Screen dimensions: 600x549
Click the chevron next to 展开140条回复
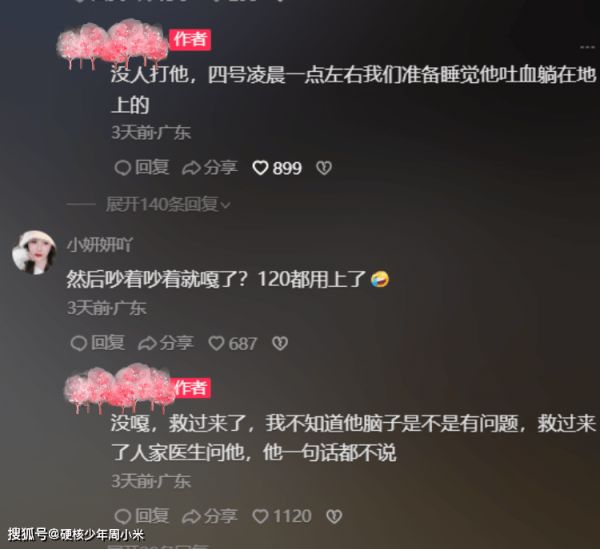(x=226, y=206)
